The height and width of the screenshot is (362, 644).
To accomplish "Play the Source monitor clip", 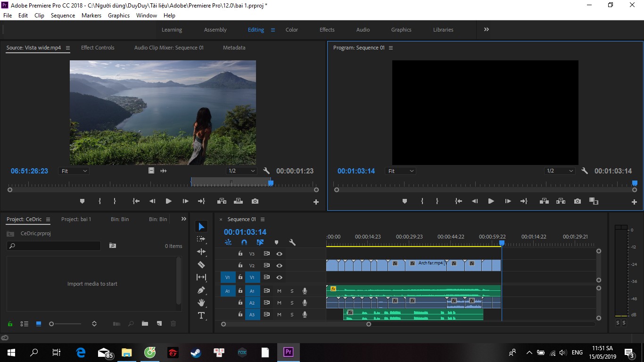I will (x=168, y=201).
